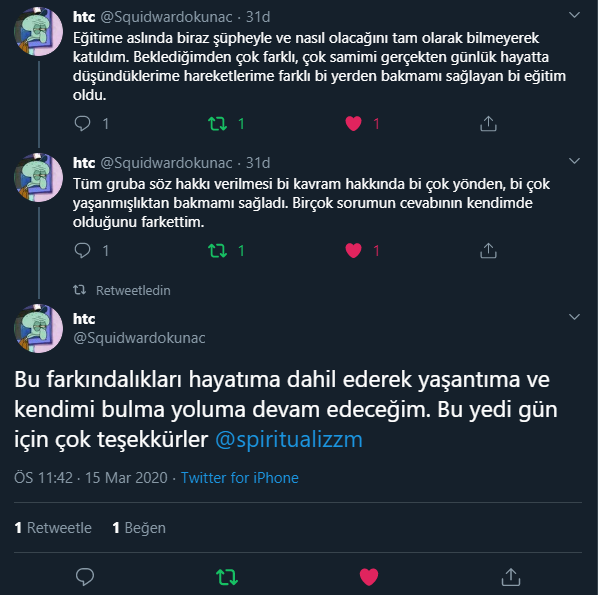Screen dimensions: 598x595
Task: Open the chevron menu on the second tweet
Action: 574,161
